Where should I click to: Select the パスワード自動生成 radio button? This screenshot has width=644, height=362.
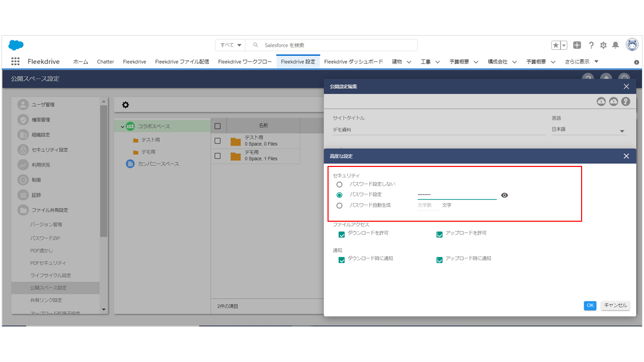[340, 206]
